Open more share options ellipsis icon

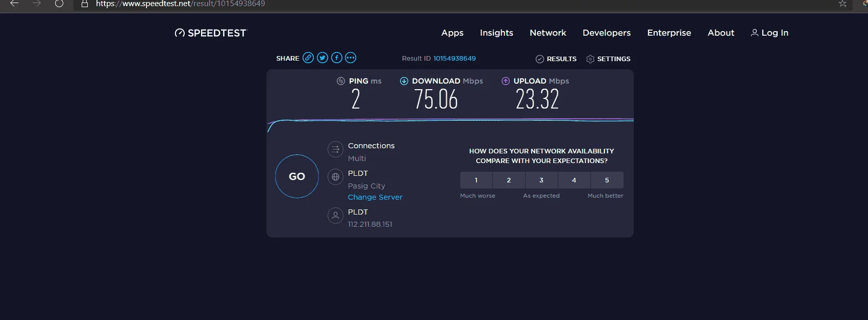351,58
